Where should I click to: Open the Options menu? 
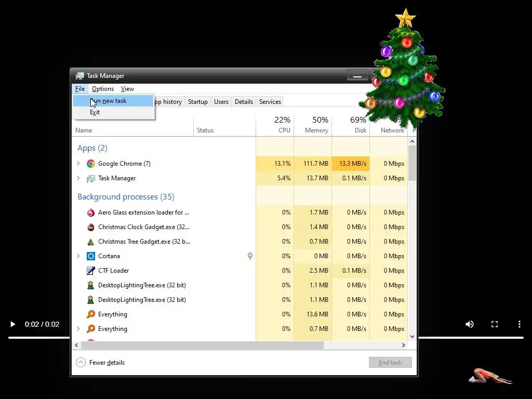[x=103, y=89]
